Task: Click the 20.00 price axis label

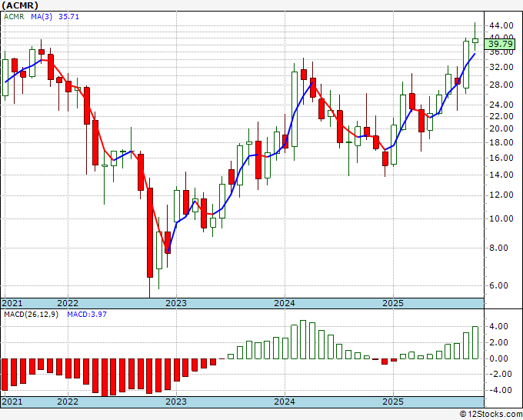Action: coord(501,128)
